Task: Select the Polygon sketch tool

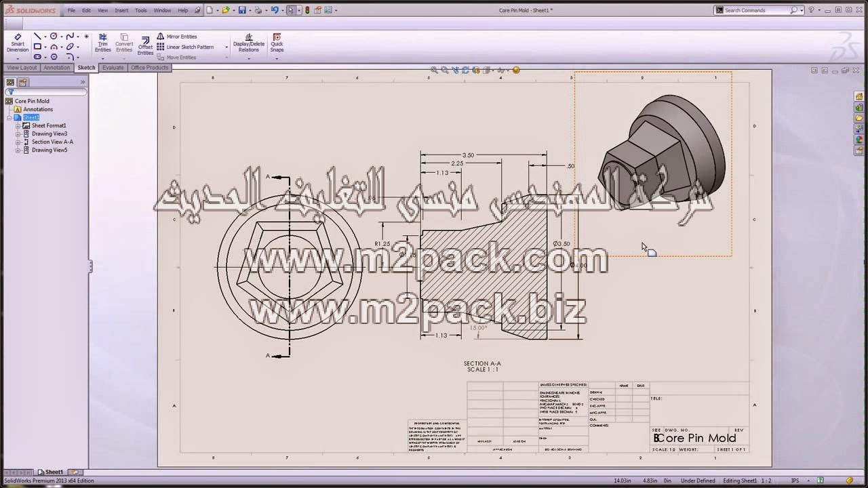Action: point(54,57)
